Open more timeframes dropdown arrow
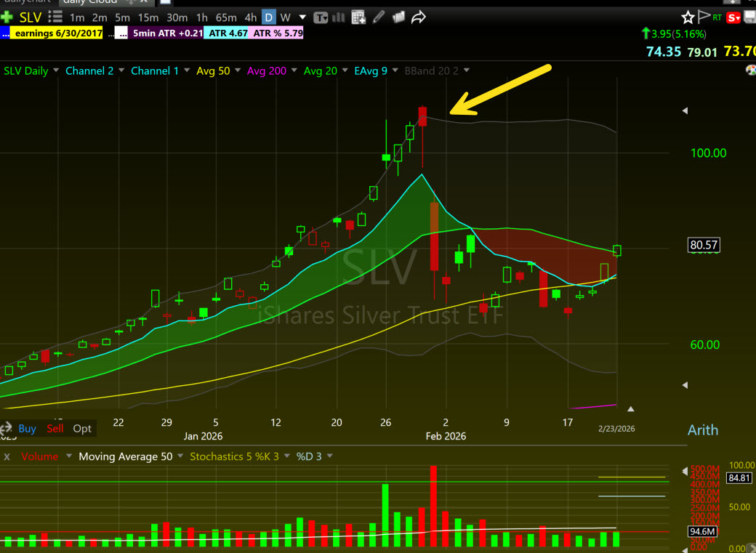This screenshot has width=756, height=553. (x=302, y=17)
